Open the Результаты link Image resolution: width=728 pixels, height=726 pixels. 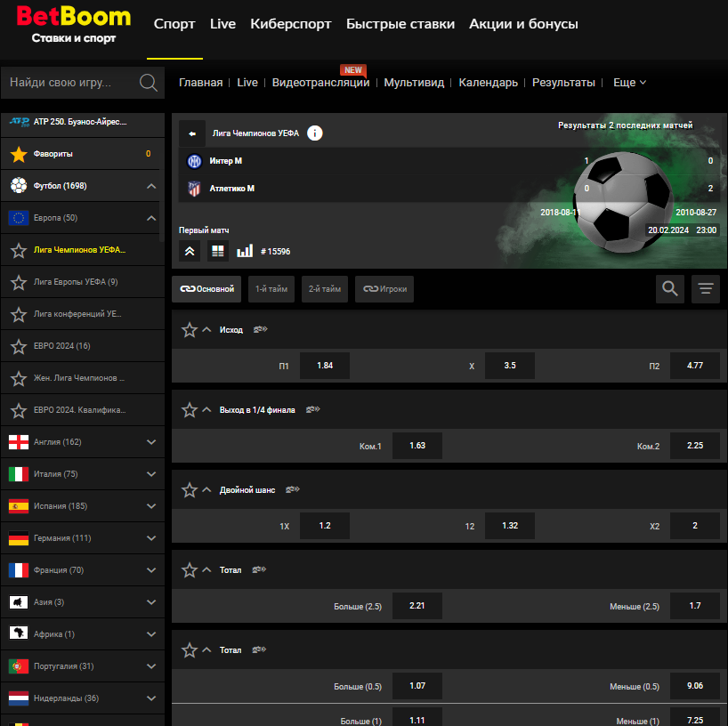(563, 83)
